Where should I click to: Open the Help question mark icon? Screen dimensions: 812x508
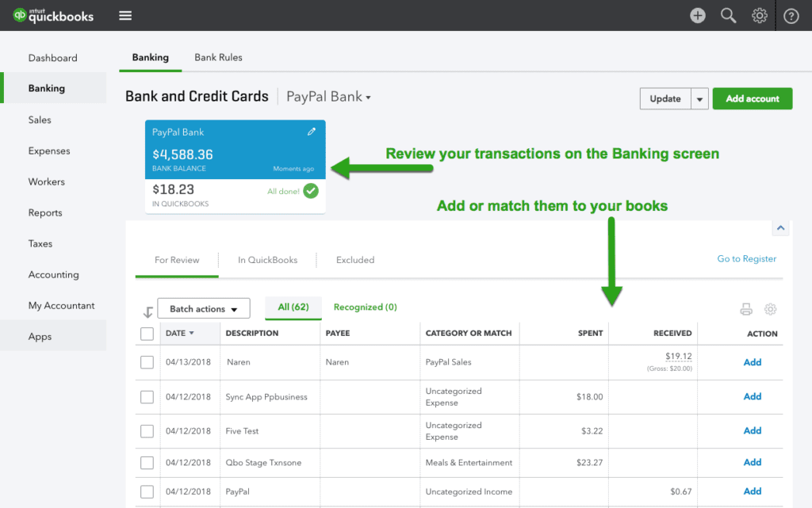pos(791,15)
